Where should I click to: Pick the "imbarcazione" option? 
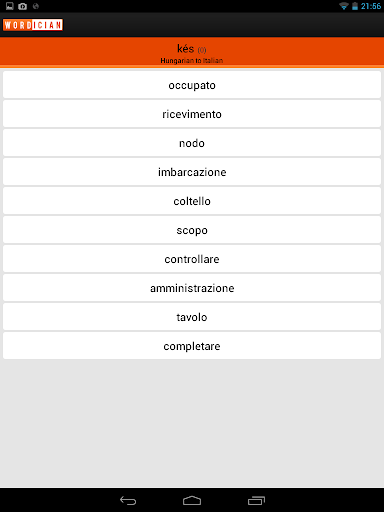pos(192,172)
